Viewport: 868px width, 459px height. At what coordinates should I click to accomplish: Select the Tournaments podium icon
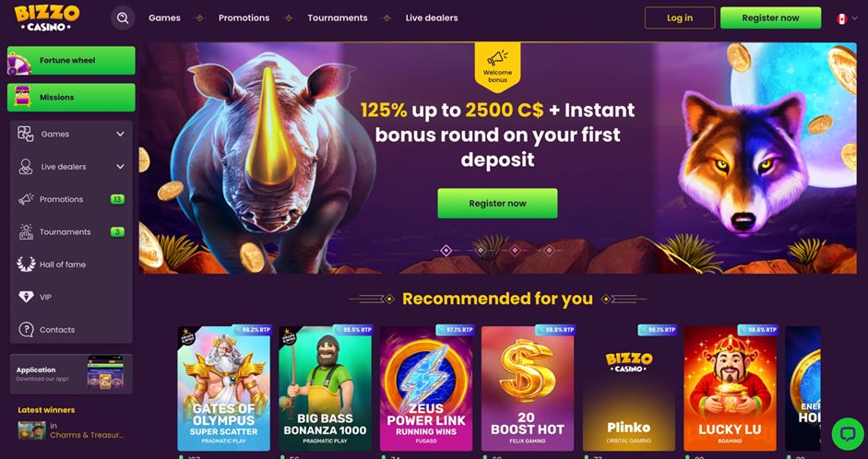(26, 231)
